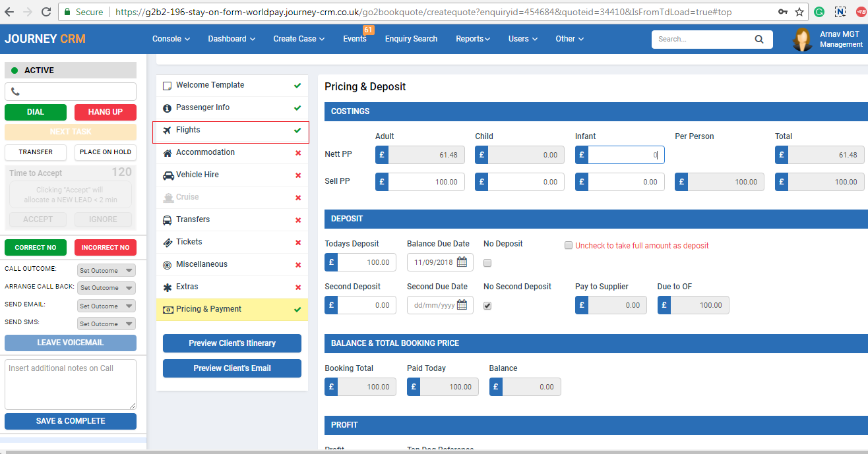This screenshot has width=868, height=454.
Task: Bookmark page with browser star icon
Action: coord(799,12)
